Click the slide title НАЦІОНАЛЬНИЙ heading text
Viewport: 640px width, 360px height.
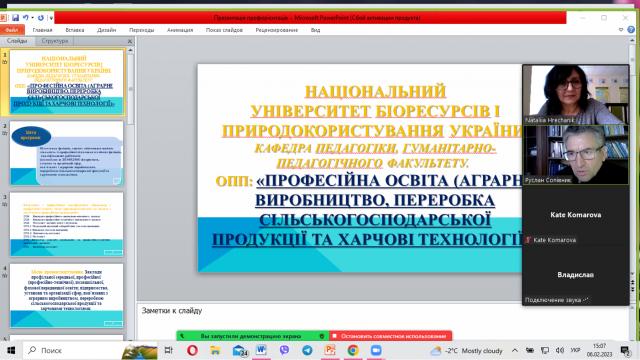(x=376, y=92)
